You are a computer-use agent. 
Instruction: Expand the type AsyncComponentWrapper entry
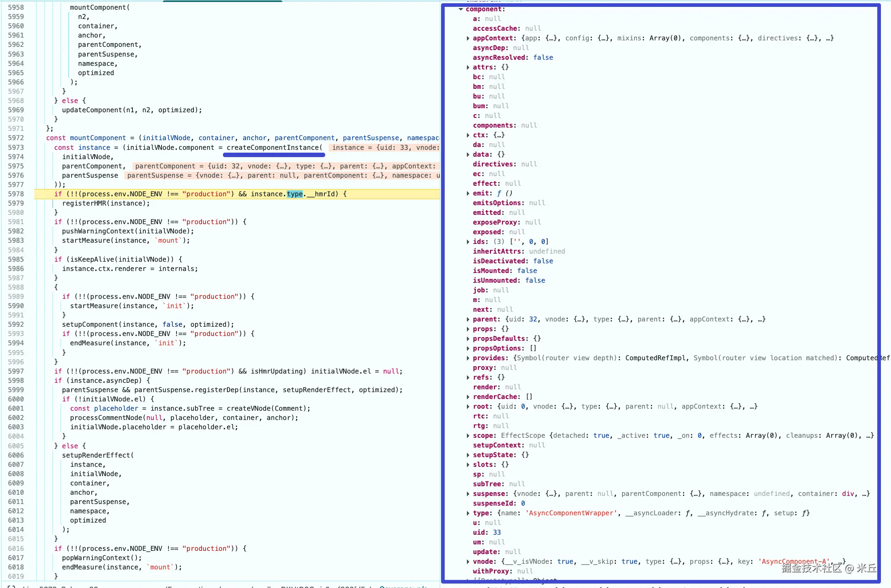[x=468, y=513]
